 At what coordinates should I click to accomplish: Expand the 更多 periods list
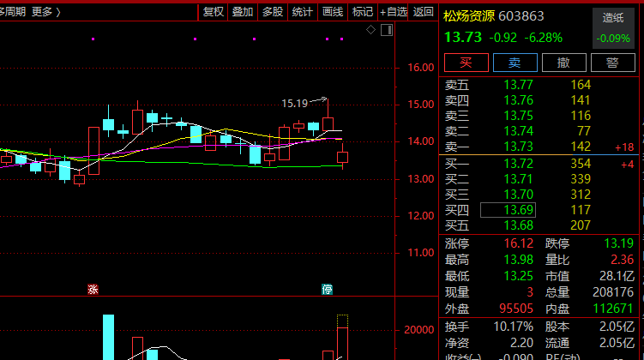pos(40,11)
